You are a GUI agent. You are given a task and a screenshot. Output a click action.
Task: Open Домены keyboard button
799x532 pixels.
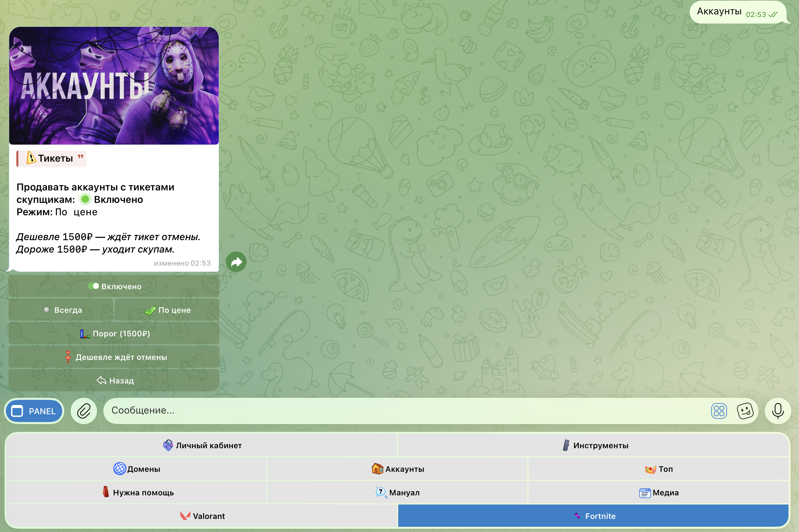pyautogui.click(x=137, y=469)
